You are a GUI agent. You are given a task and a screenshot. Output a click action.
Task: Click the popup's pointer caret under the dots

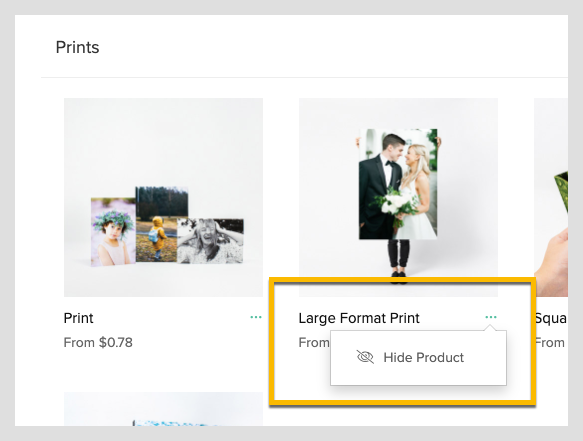(x=490, y=328)
